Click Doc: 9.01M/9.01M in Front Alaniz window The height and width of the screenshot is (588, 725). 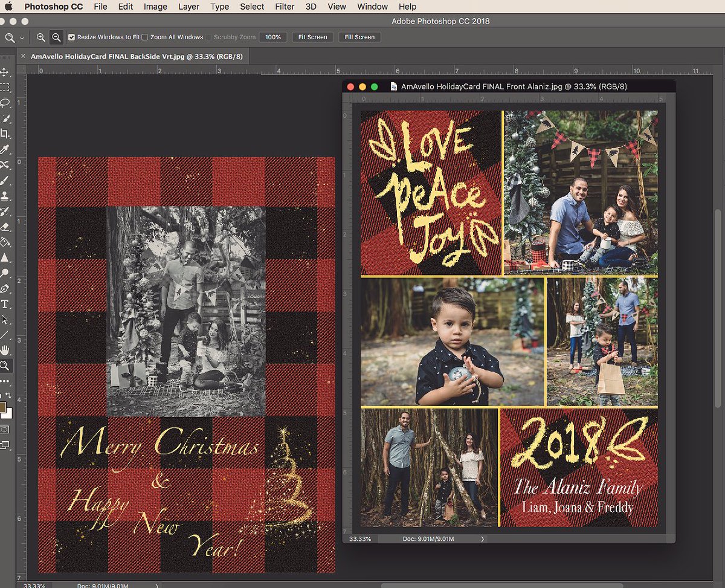(x=428, y=538)
